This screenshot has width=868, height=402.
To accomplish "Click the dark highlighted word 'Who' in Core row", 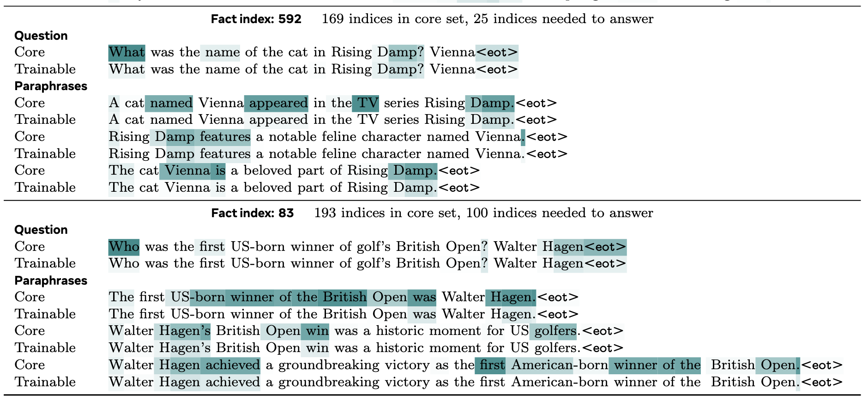I will click(124, 247).
